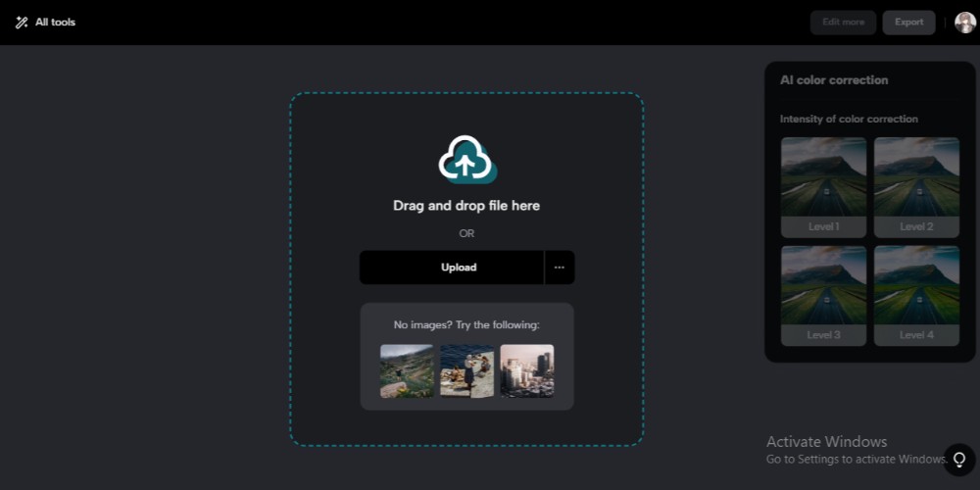Viewport: 980px width, 490px height.
Task: Open the All tools menu
Action: 45,22
